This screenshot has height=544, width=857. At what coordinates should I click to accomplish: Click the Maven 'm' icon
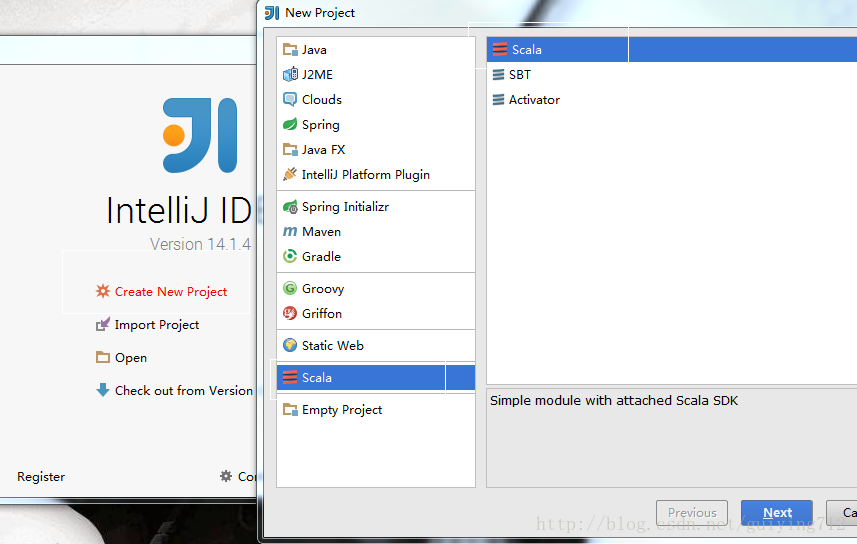[290, 232]
